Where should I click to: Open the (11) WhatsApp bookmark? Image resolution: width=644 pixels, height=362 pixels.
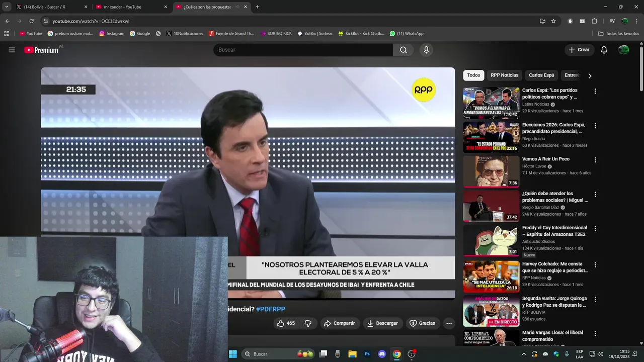coord(407,34)
